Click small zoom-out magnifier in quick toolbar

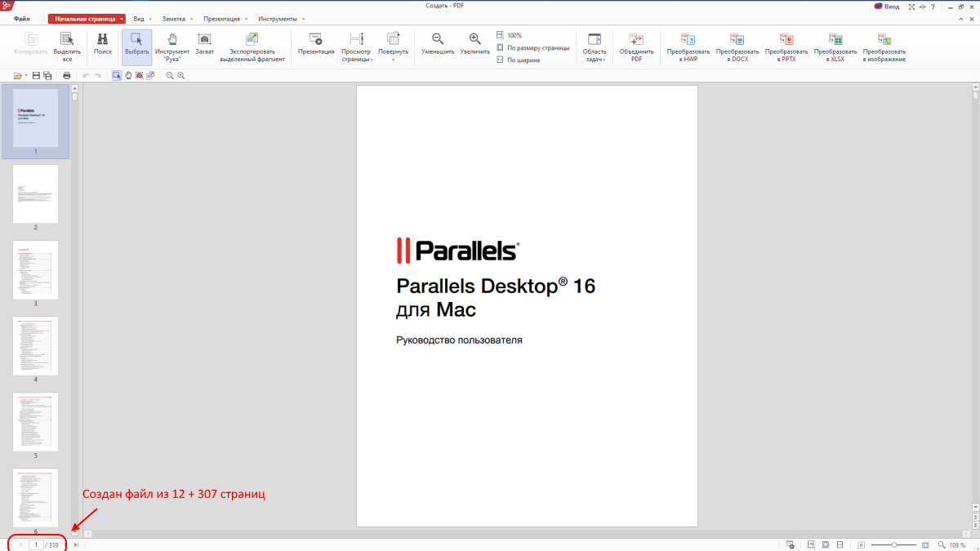tap(170, 76)
